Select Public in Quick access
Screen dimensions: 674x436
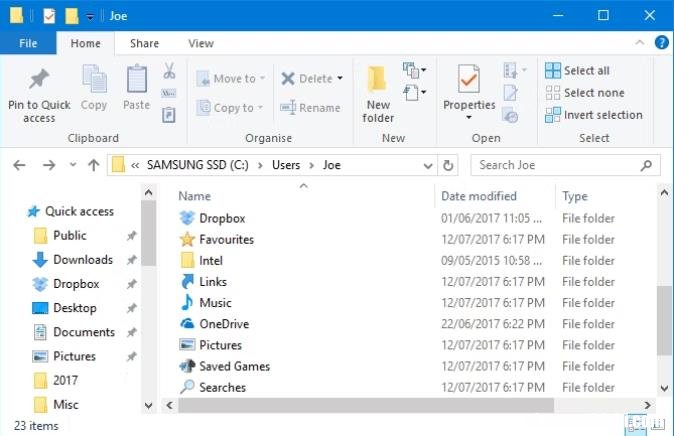click(x=60, y=236)
